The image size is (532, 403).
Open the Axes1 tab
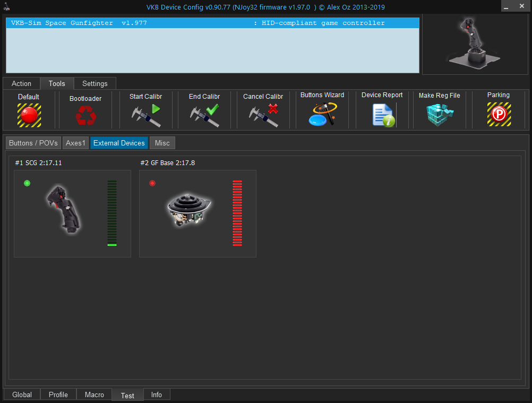75,143
